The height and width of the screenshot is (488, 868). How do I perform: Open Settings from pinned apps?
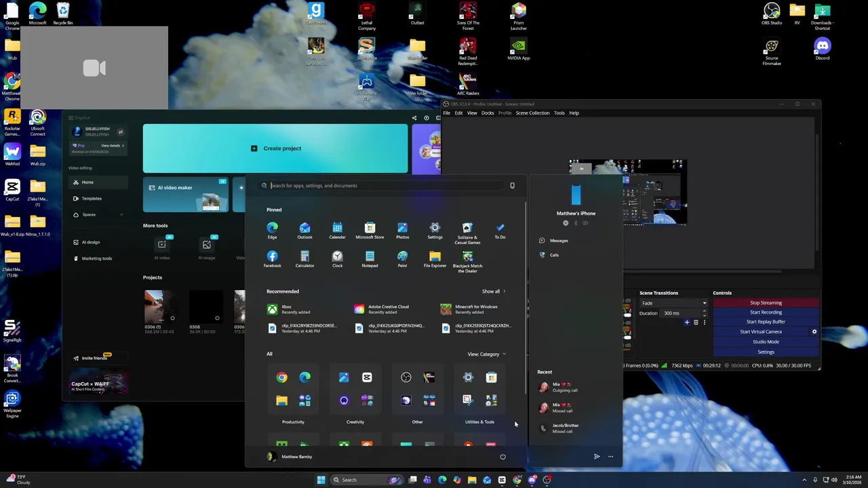pos(435,230)
